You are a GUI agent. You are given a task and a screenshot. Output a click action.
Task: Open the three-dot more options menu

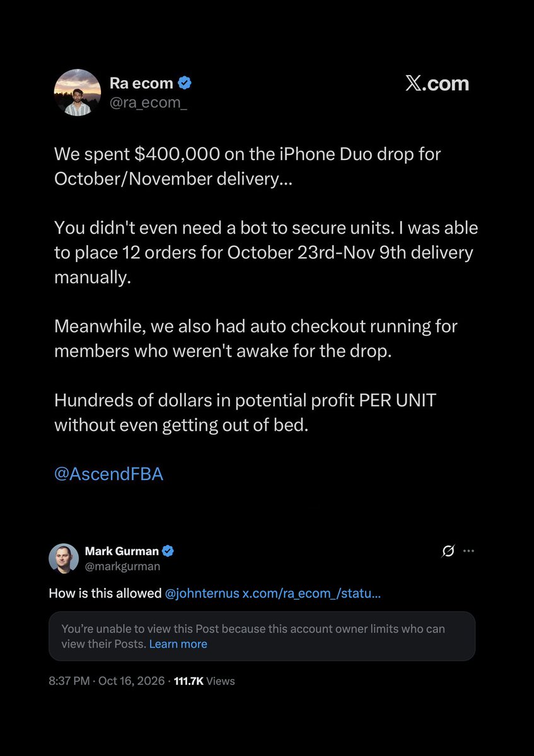pos(468,551)
